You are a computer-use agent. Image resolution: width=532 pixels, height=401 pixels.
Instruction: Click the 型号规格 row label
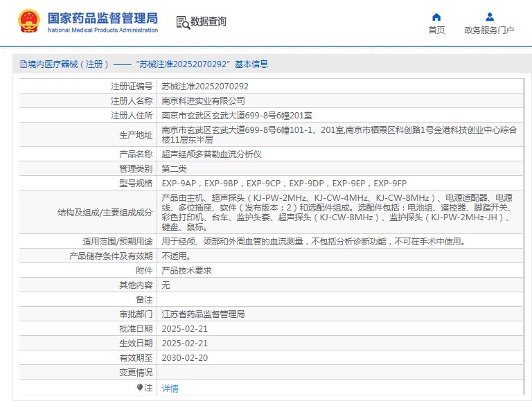click(136, 184)
